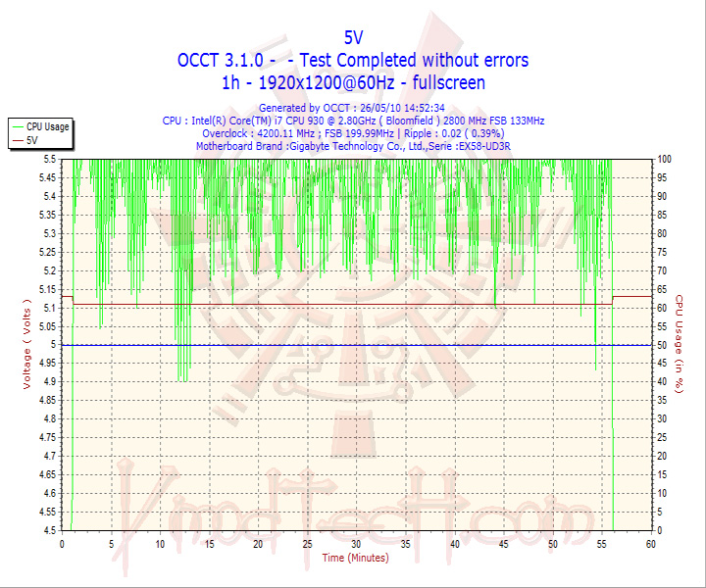
Task: Click the Overclock 4200.11 MHz info line
Action: [x=353, y=133]
